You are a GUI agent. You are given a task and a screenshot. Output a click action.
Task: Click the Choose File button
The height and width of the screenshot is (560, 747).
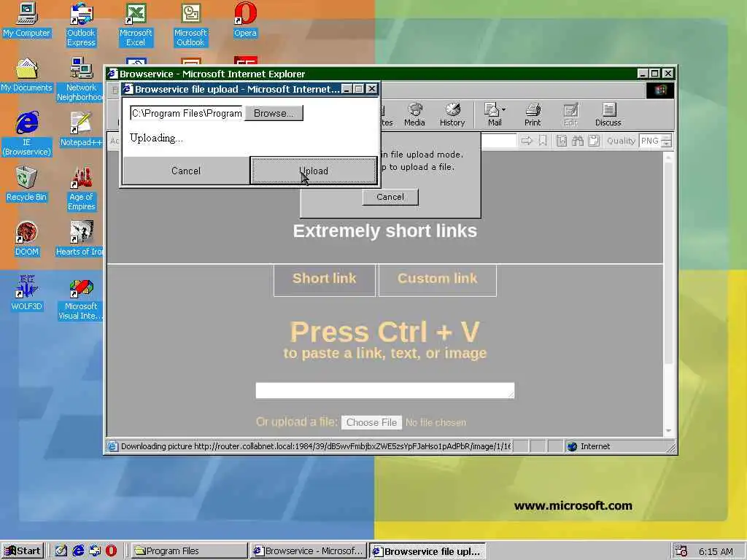point(371,422)
